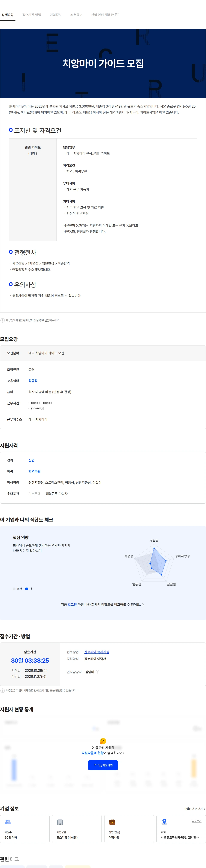Switch to the 접수기간·방법 tab
The width and height of the screenshot is (206, 868).
32,15
